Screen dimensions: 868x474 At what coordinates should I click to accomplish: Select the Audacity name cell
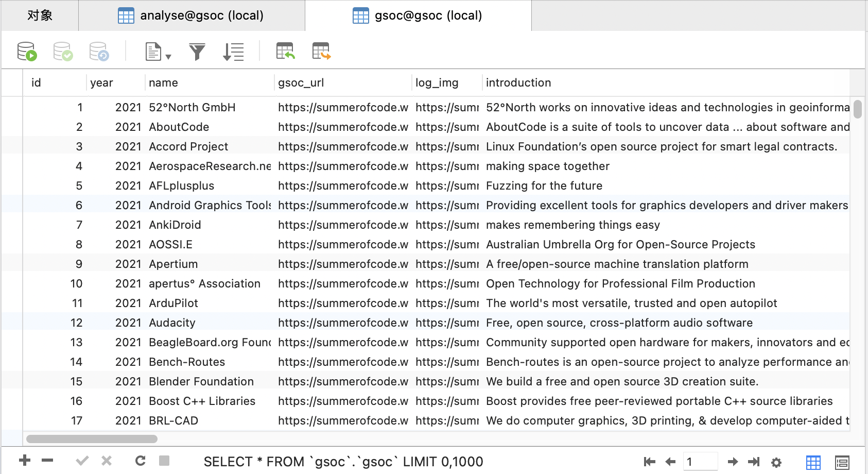tap(210, 323)
